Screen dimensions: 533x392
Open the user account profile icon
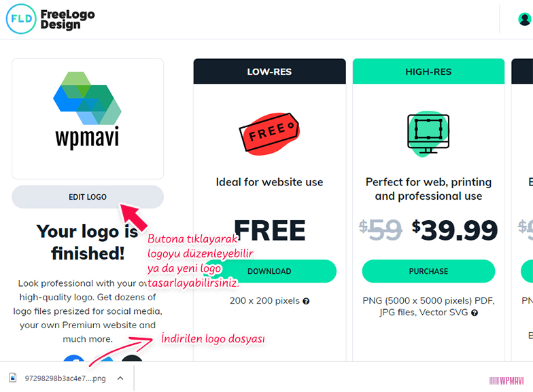525,19
